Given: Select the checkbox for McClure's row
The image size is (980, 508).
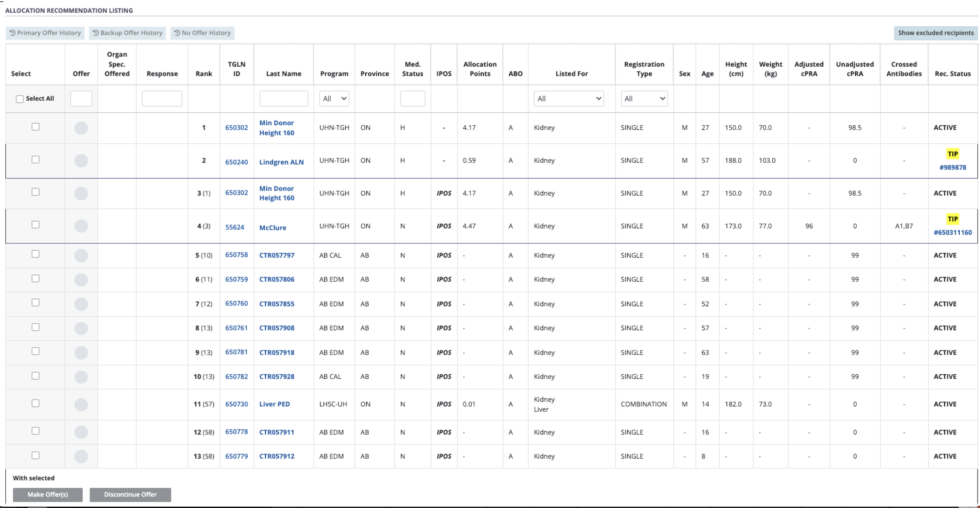Looking at the screenshot, I should 35,225.
